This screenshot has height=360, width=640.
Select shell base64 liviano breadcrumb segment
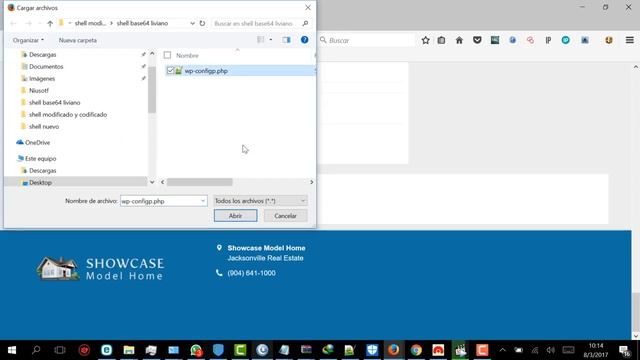142,23
